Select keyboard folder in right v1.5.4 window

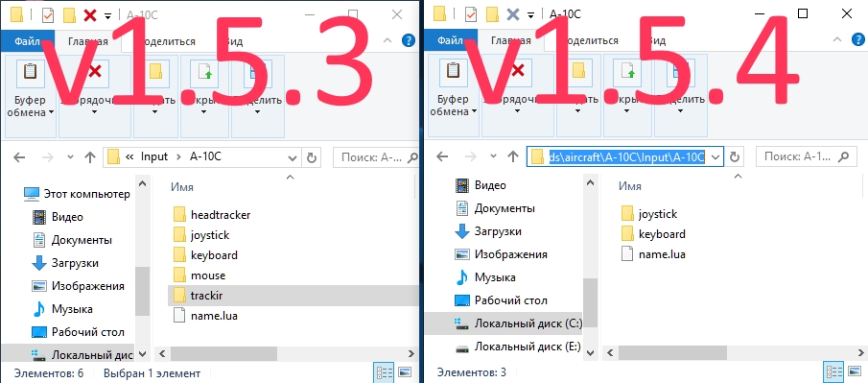[652, 234]
